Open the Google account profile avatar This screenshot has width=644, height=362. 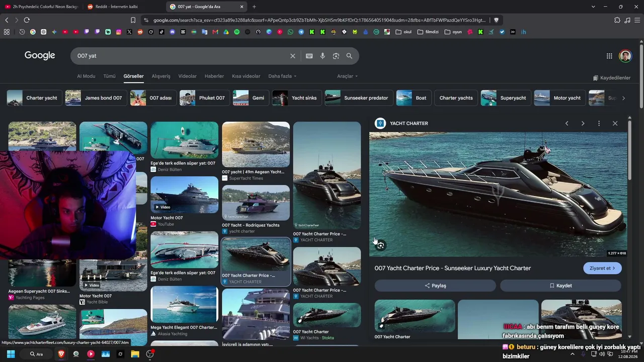click(625, 56)
